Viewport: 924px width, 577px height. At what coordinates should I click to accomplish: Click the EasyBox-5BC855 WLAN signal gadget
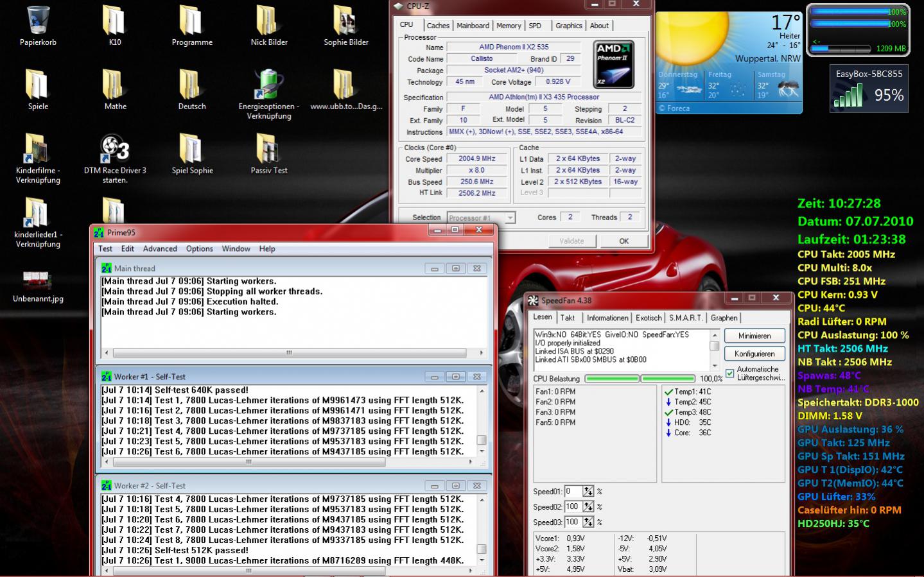[869, 89]
